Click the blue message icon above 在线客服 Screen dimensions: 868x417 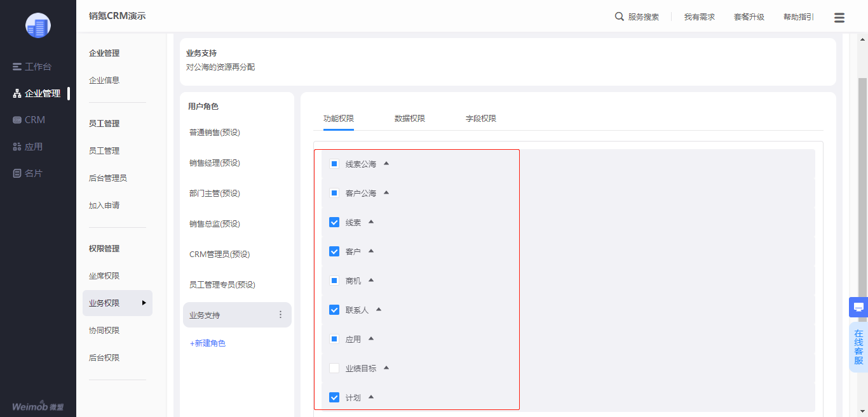[x=858, y=307]
